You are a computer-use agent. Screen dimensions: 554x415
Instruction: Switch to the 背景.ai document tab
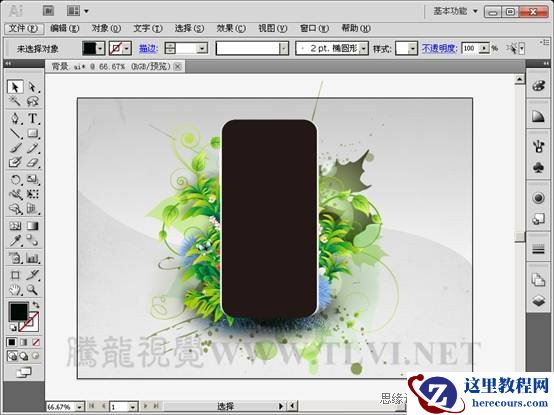(111, 66)
